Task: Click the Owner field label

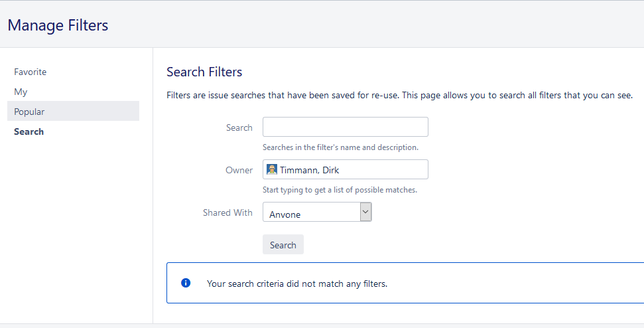Action: [x=239, y=170]
